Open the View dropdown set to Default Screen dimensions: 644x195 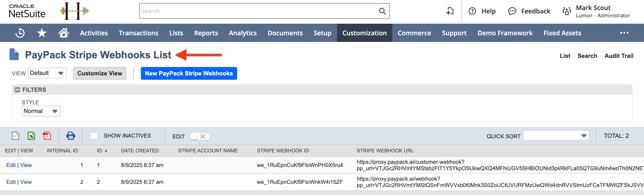(47, 73)
